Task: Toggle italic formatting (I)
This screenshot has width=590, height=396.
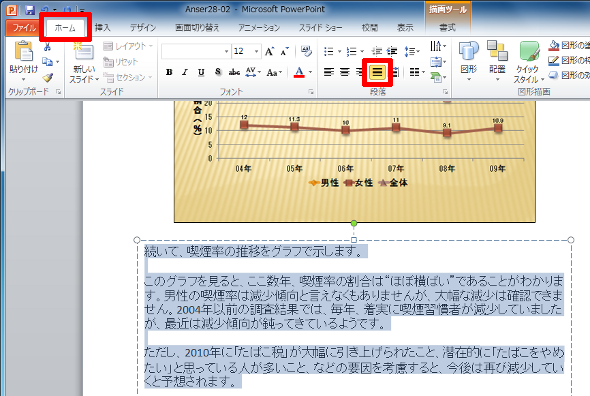Action: [185, 72]
